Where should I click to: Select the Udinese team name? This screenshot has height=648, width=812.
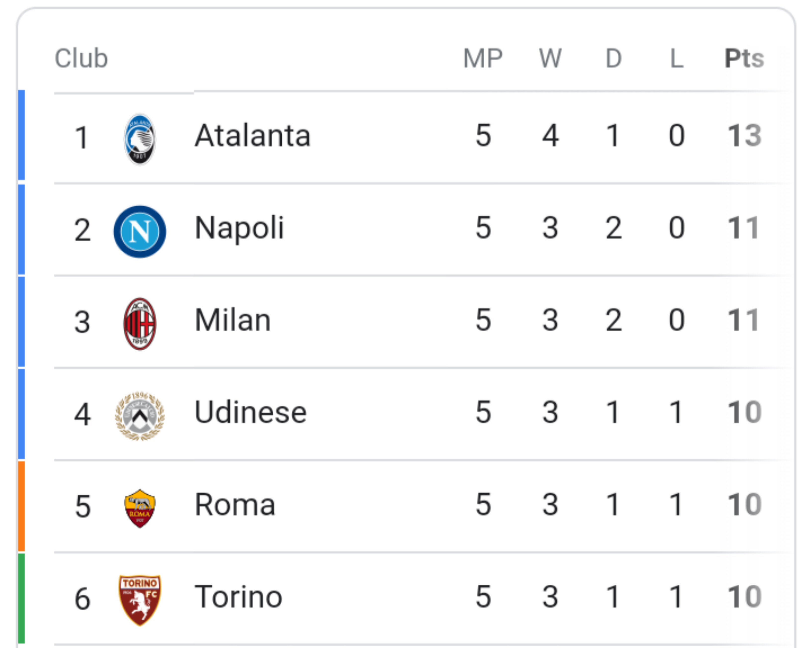251,413
